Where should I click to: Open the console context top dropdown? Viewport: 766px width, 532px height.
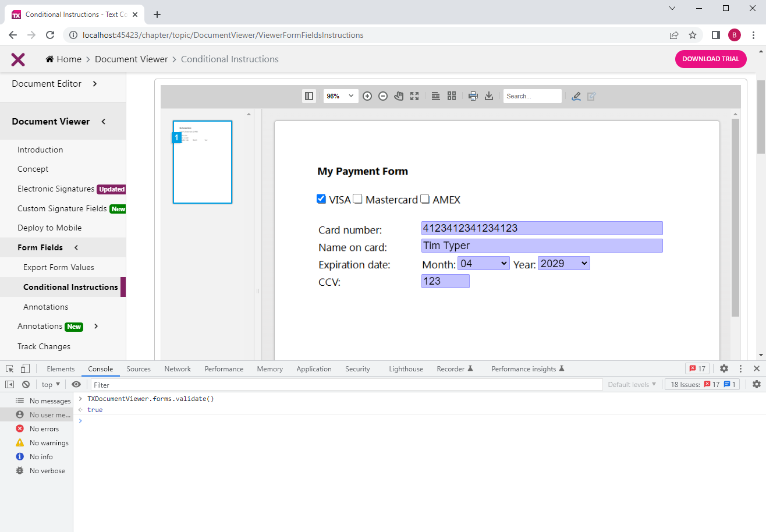coord(51,384)
